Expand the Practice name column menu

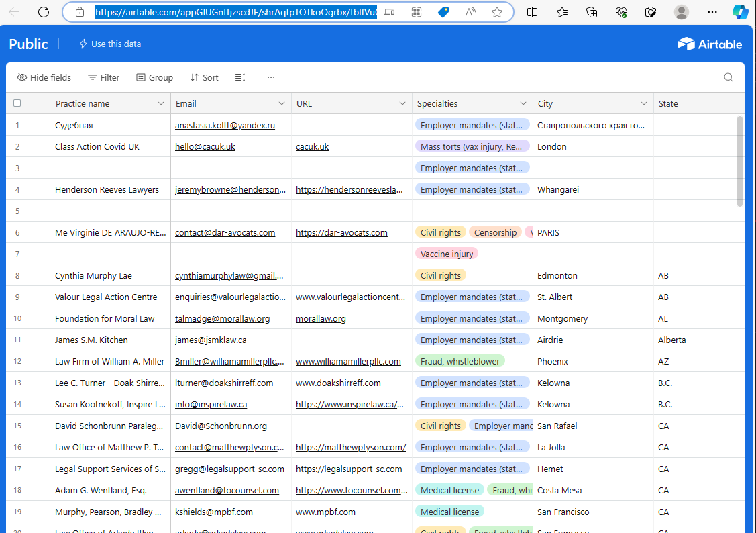coord(161,103)
